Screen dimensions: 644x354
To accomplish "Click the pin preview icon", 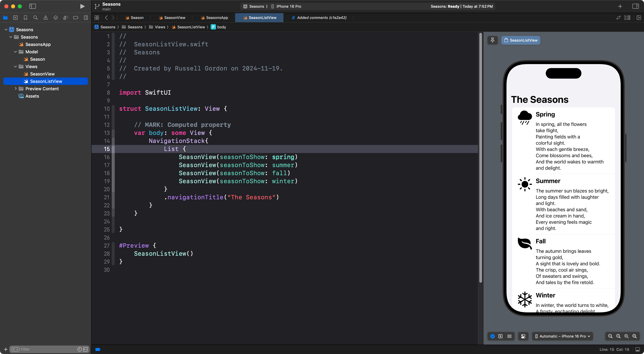I will [493, 40].
